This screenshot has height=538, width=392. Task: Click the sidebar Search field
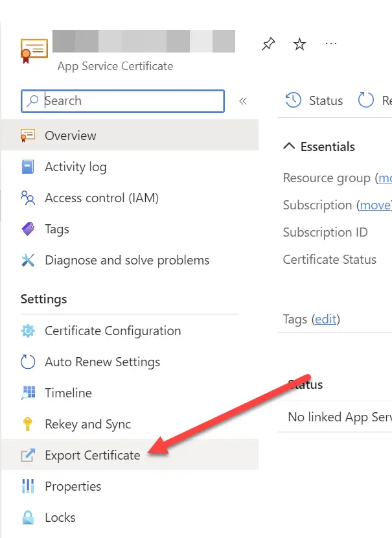click(x=130, y=101)
